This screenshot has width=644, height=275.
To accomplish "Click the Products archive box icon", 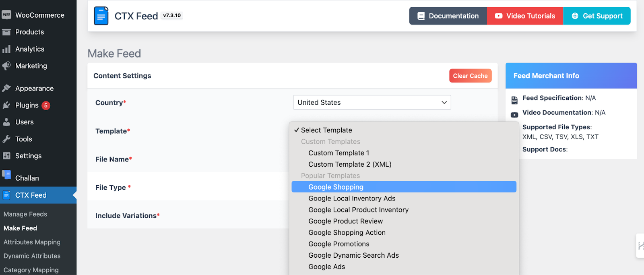I will coord(6,32).
